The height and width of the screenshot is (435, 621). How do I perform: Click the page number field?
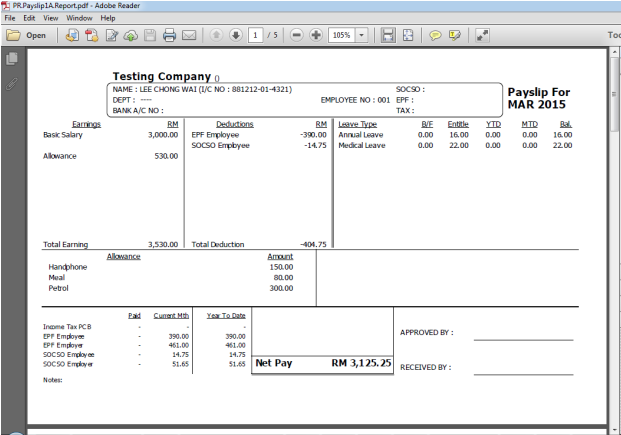coord(255,35)
